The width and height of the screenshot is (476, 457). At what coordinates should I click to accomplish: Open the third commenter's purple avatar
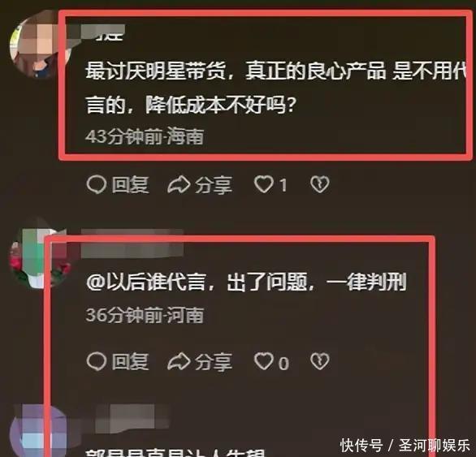(40, 431)
